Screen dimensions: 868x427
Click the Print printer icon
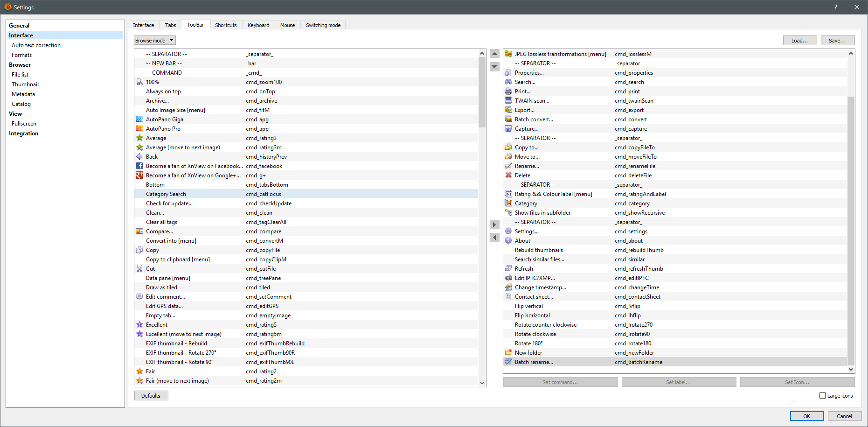click(508, 91)
